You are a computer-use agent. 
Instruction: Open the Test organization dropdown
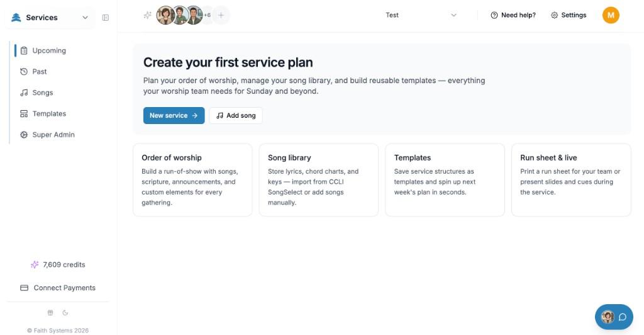point(421,15)
